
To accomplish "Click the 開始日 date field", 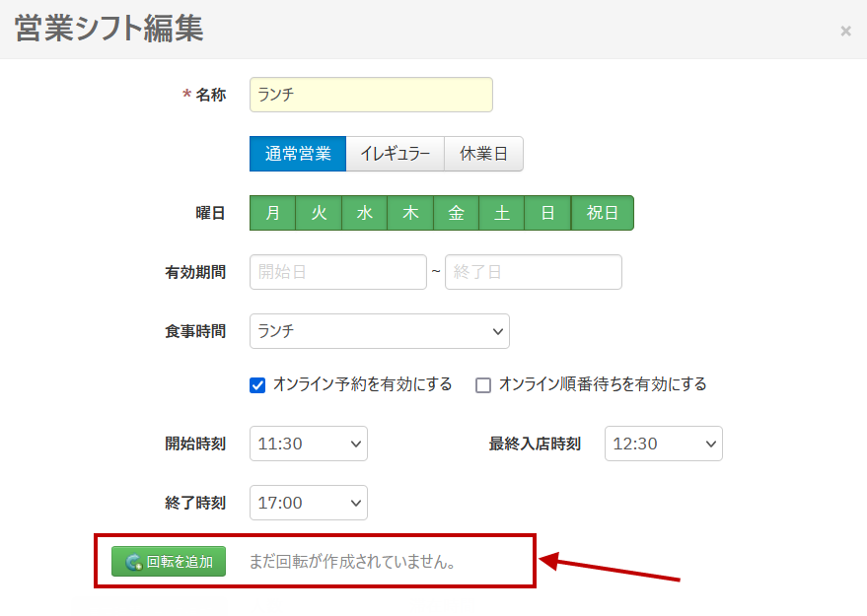I will click(338, 272).
